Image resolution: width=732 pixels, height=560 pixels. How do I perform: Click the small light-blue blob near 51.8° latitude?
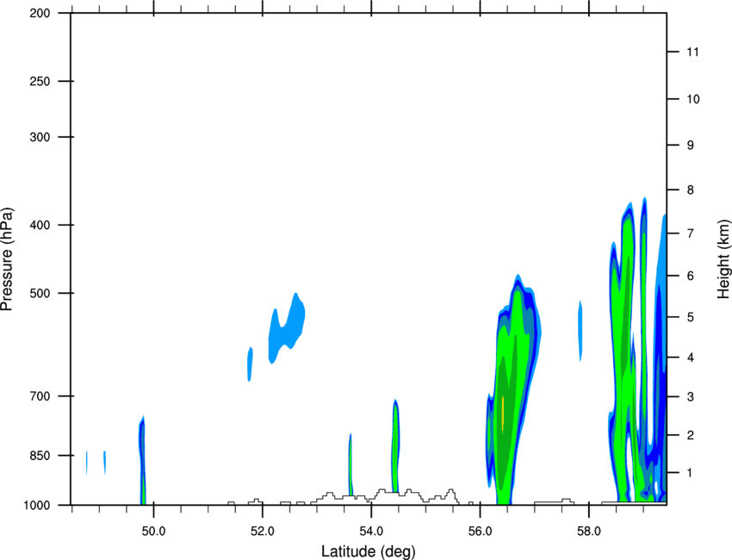coord(250,364)
